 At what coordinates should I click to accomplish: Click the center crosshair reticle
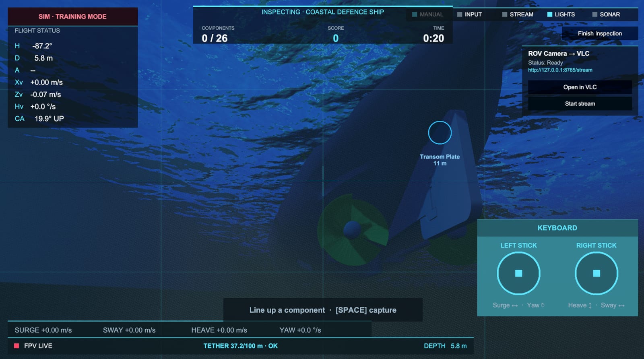click(x=323, y=181)
